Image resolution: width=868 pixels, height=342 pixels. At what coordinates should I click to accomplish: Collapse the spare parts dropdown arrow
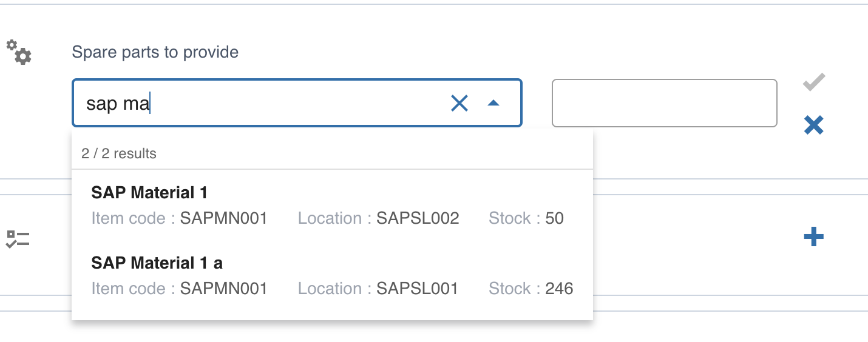pos(493,104)
